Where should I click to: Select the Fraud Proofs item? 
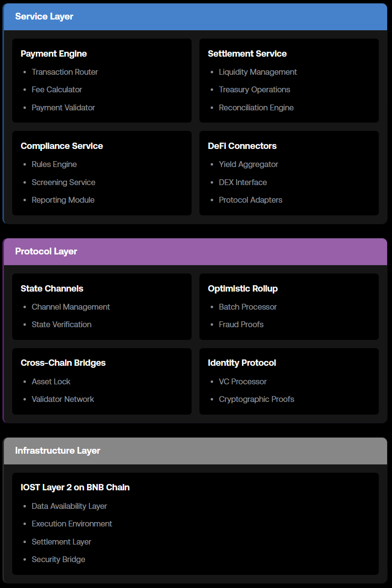coord(241,324)
